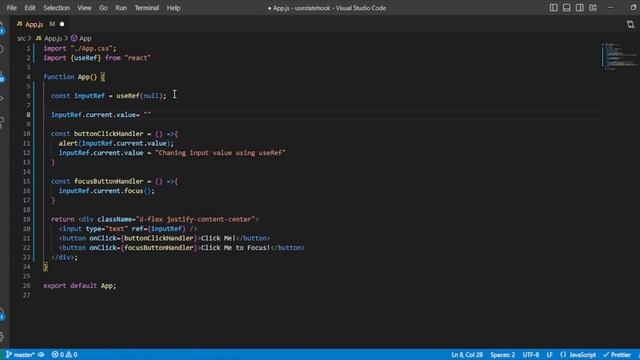This screenshot has width=640, height=360.
Task: Select the App.js editor tab
Action: tap(34, 24)
